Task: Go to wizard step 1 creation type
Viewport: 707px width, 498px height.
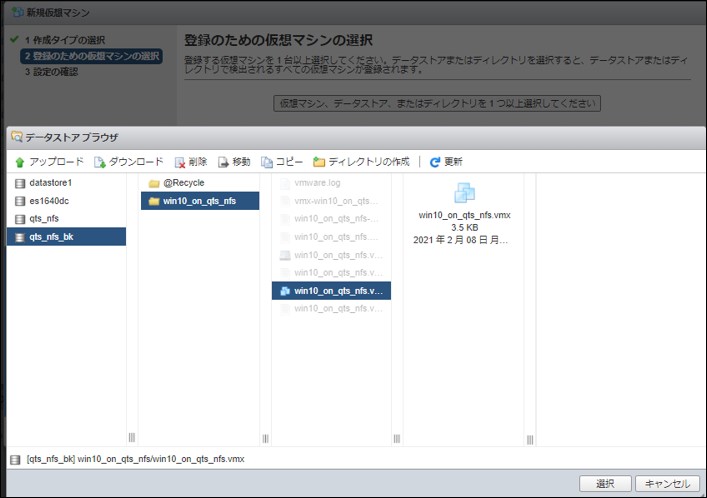Action: [66, 39]
